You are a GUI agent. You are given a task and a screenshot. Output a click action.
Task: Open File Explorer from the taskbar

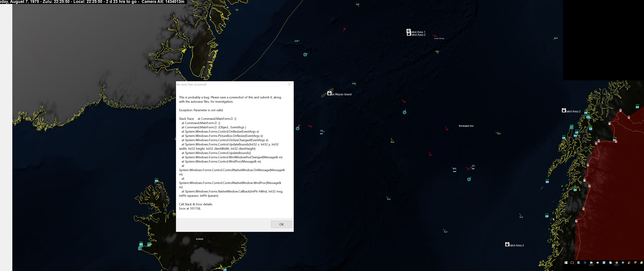tap(591, 263)
